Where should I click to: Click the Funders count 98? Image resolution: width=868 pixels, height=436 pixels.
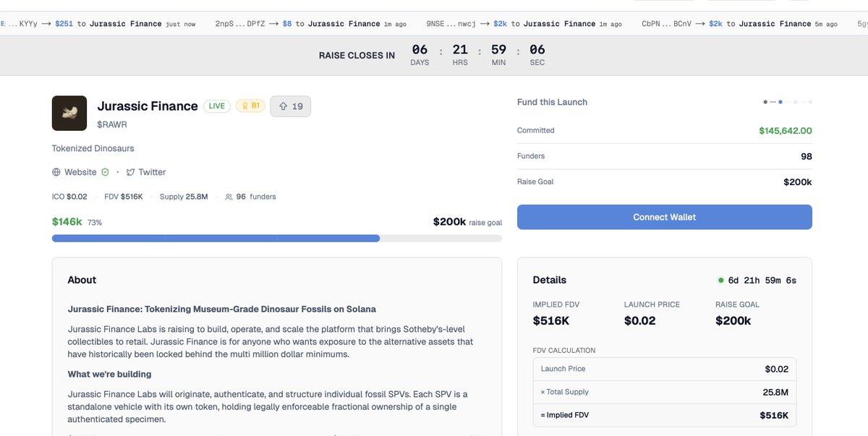click(806, 156)
